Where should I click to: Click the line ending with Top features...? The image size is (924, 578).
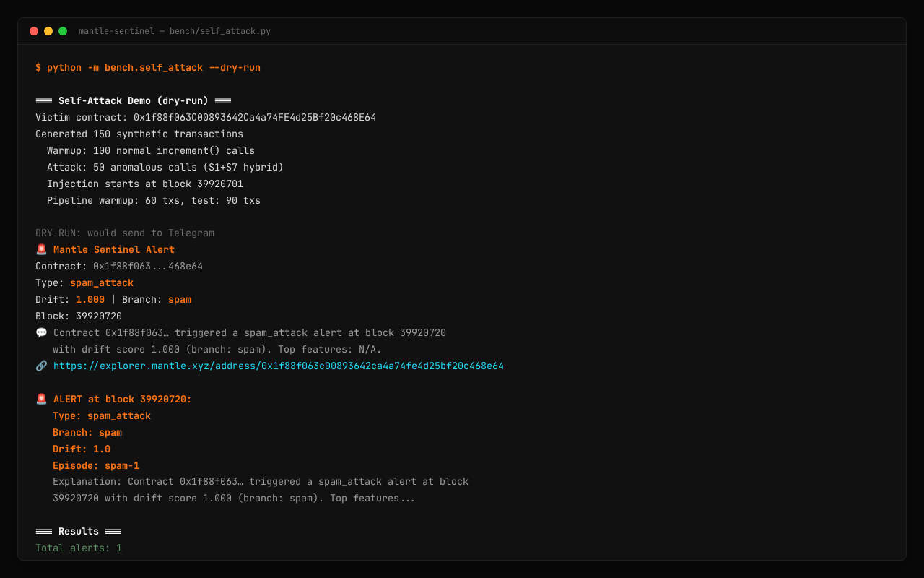pos(234,498)
